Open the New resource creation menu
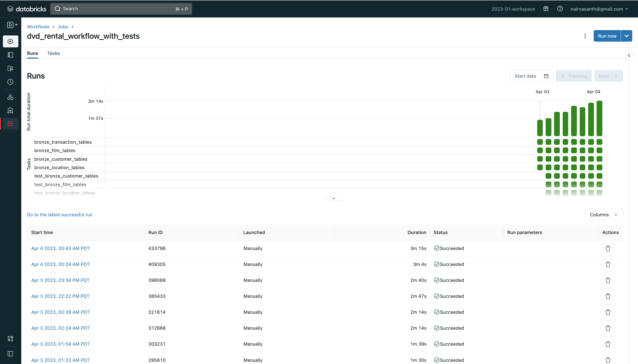Image resolution: width=638 pixels, height=364 pixels. pos(10,41)
